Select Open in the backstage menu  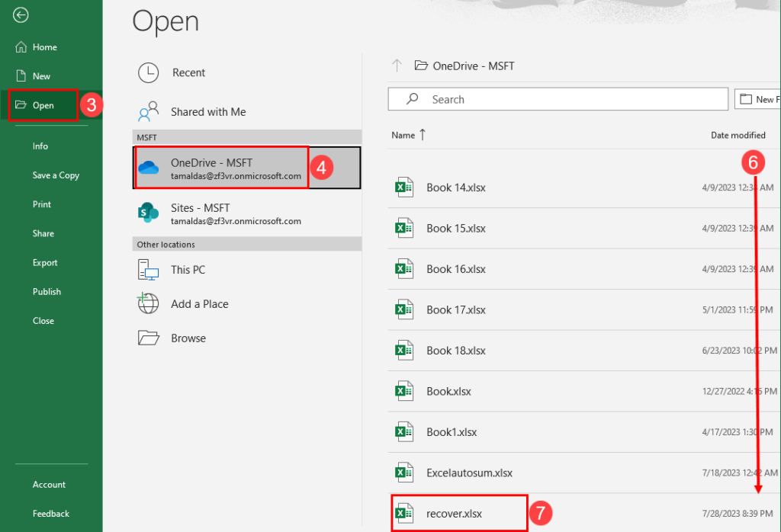click(x=51, y=105)
